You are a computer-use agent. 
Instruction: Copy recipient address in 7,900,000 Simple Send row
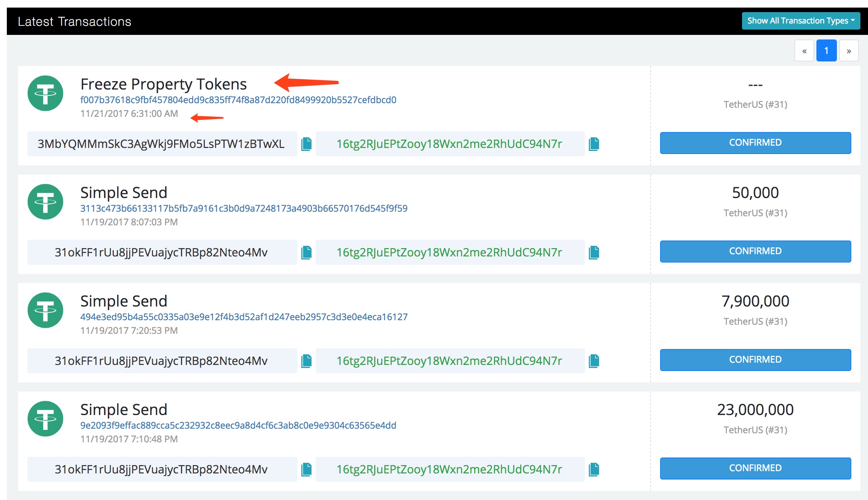tap(594, 361)
